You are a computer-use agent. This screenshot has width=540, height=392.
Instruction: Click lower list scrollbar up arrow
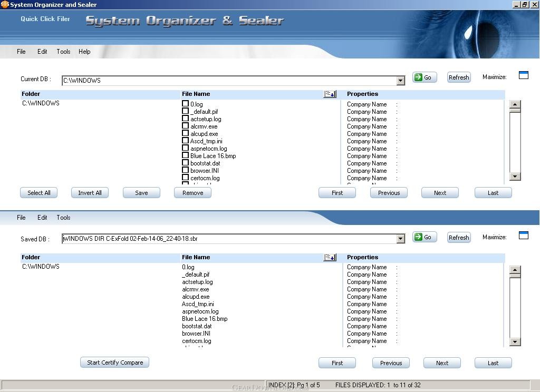(x=515, y=269)
